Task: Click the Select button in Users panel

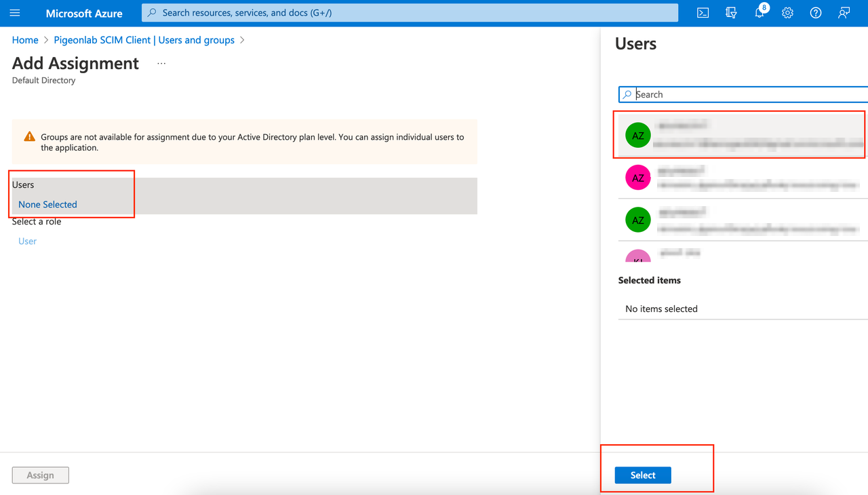Action: tap(643, 475)
